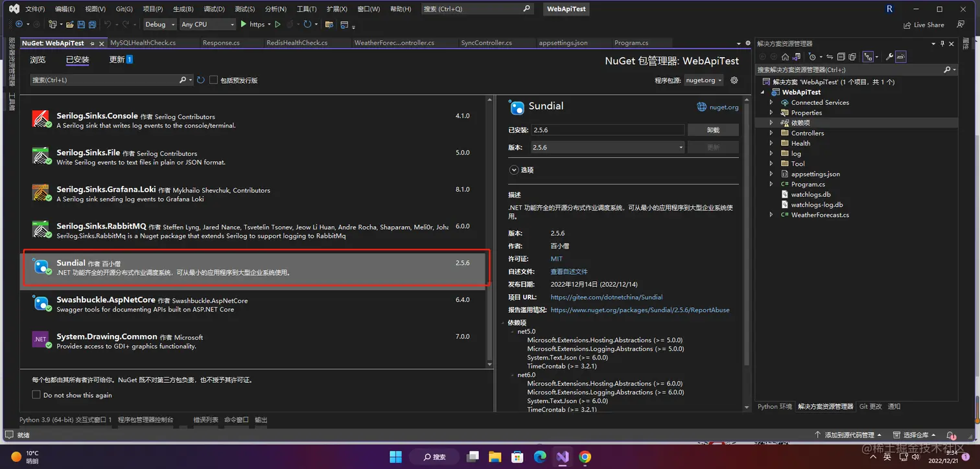The height and width of the screenshot is (469, 980).
Task: Open the Debug configuration dropdown
Action: coord(159,25)
